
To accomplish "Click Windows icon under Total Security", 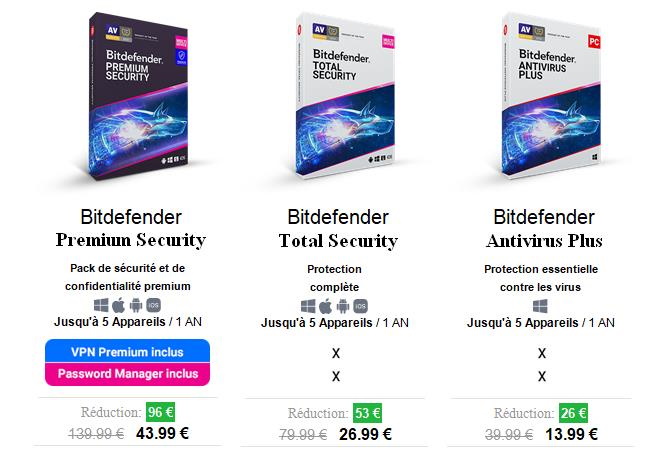I will click(308, 306).
